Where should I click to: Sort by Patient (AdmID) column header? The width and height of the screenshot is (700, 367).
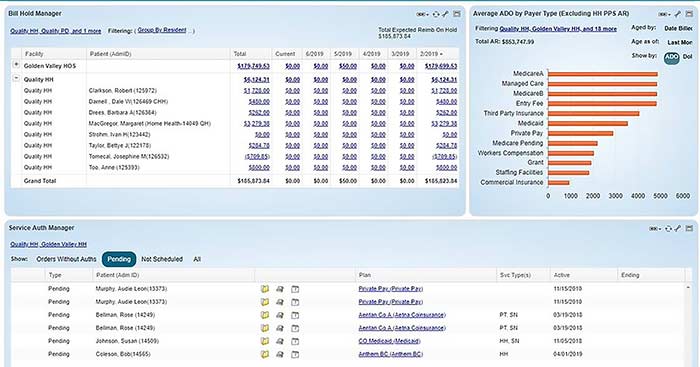tap(158, 54)
